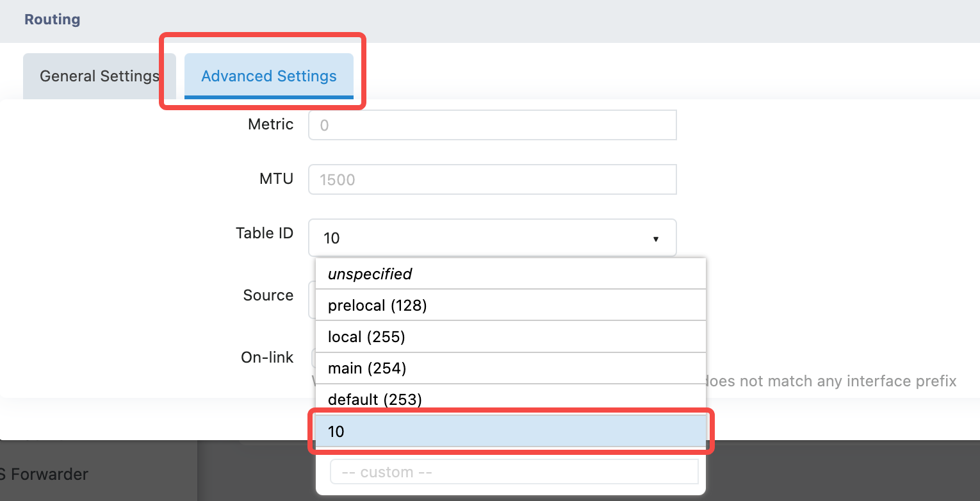Viewport: 980px width, 501px height.
Task: Click the Table ID combo box value
Action: (x=480, y=238)
